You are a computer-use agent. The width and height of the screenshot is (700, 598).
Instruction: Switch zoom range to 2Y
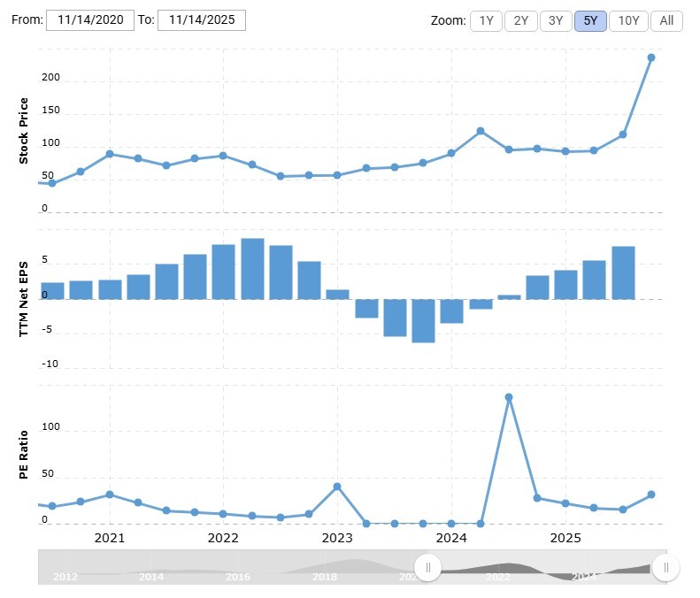tap(520, 20)
